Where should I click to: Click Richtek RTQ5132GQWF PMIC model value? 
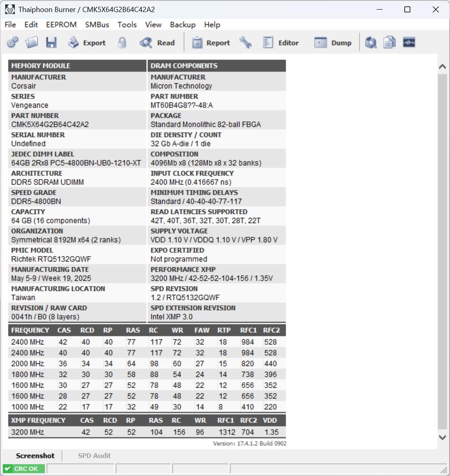(51, 259)
